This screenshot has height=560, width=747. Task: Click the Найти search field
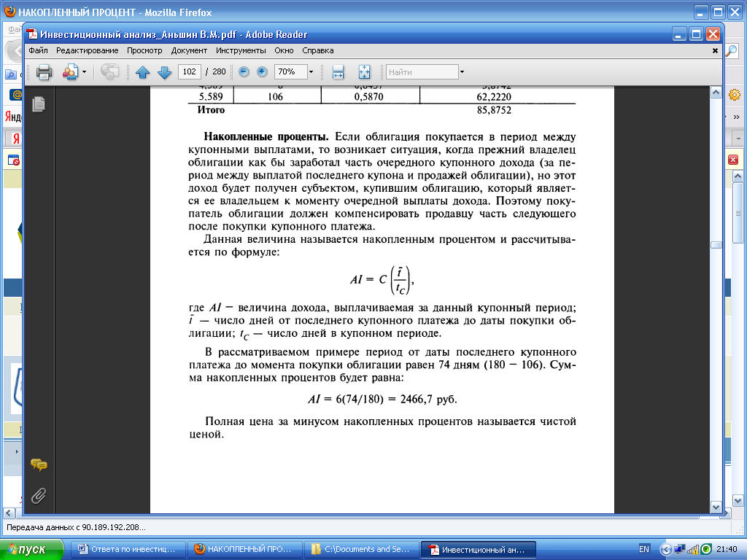422,72
